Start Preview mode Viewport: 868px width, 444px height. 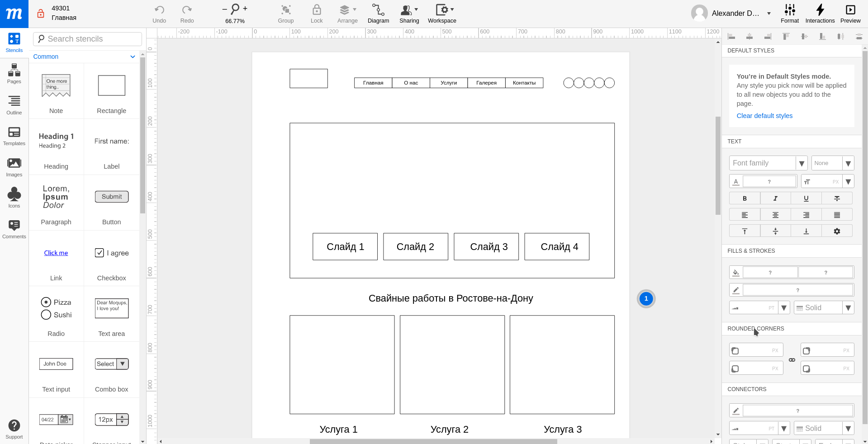tap(850, 14)
